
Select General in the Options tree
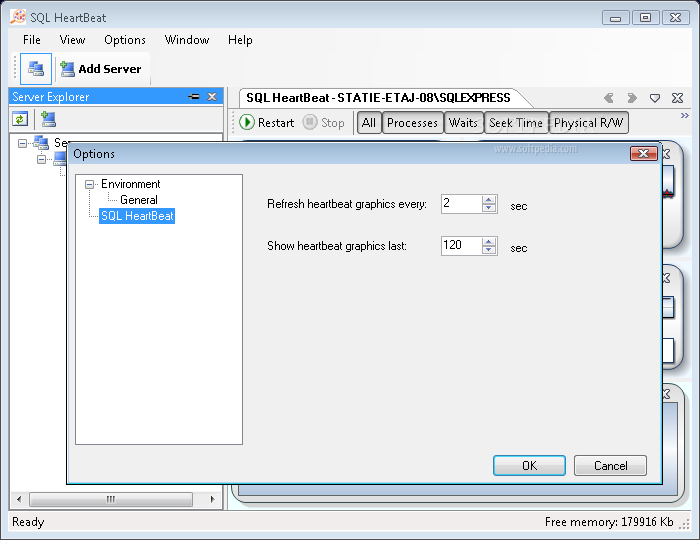(x=139, y=200)
